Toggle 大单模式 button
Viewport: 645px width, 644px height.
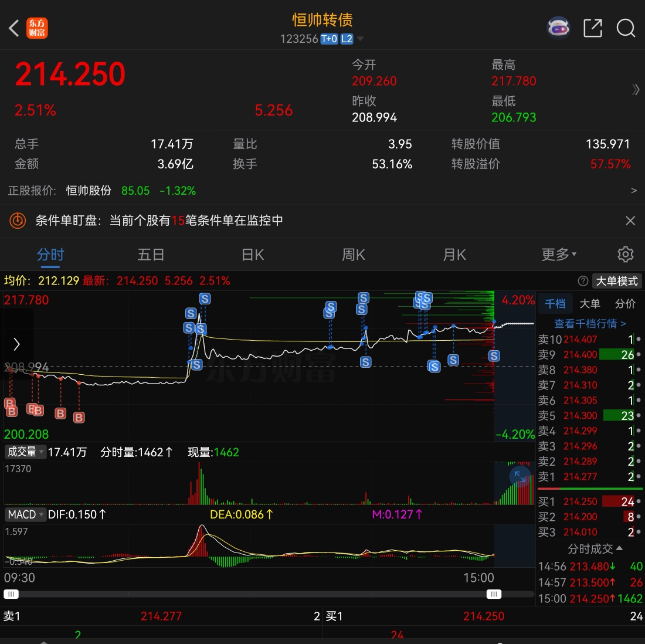tap(617, 281)
